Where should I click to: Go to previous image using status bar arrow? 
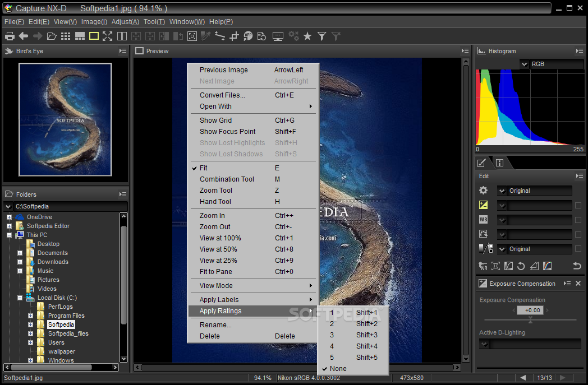(x=523, y=378)
